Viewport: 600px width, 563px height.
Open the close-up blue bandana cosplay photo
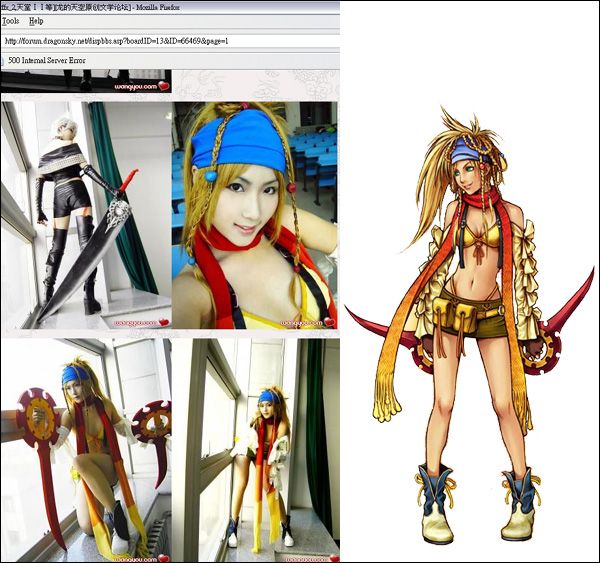pyautogui.click(x=255, y=215)
